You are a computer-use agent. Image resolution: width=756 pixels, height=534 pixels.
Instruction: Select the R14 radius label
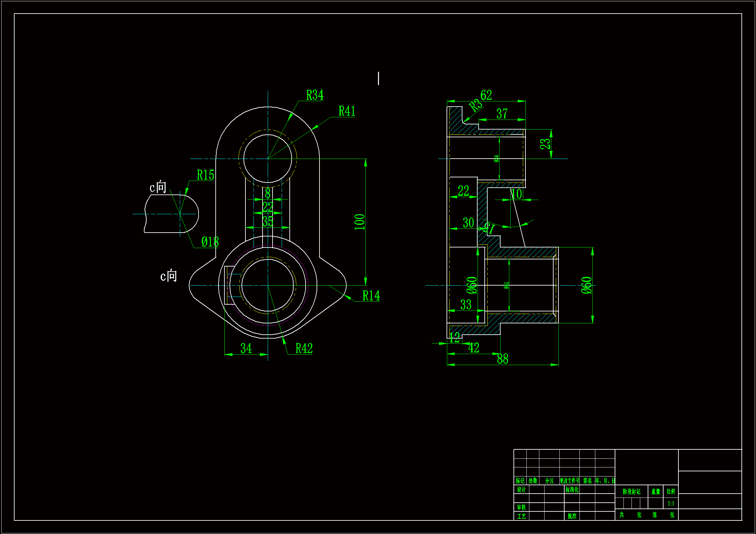[x=371, y=296]
